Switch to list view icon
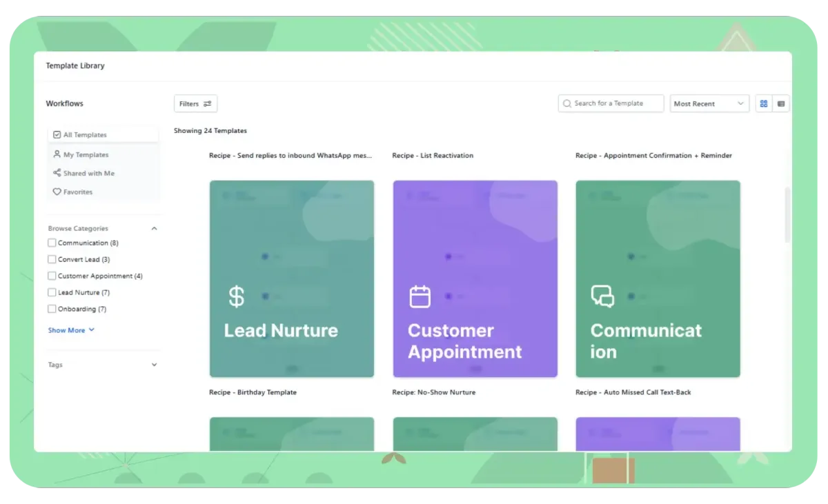 pyautogui.click(x=781, y=103)
